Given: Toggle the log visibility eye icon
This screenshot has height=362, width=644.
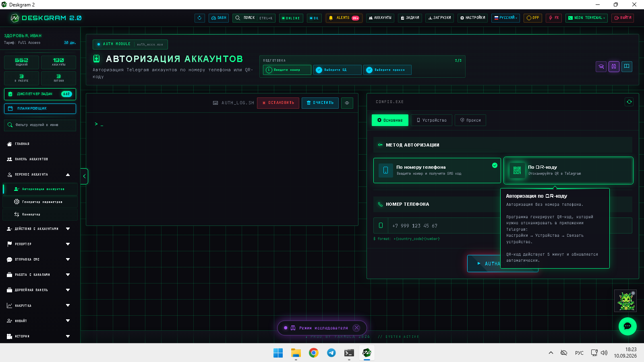Looking at the screenshot, I should coord(347,103).
